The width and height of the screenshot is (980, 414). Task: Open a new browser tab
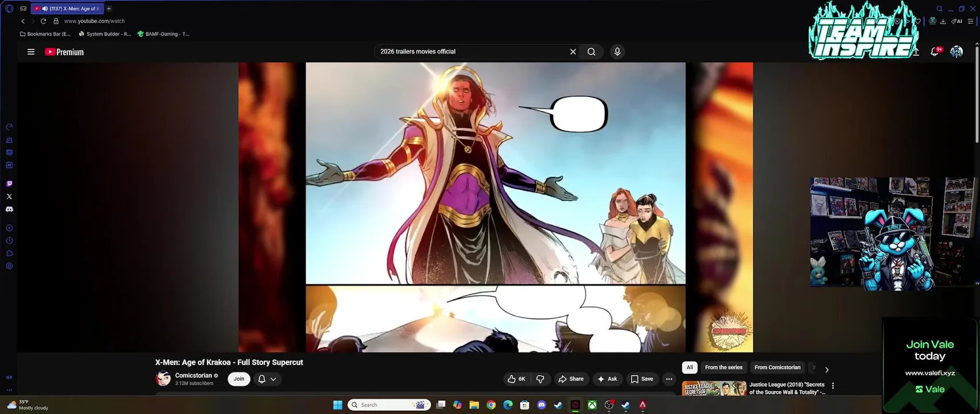(109, 9)
